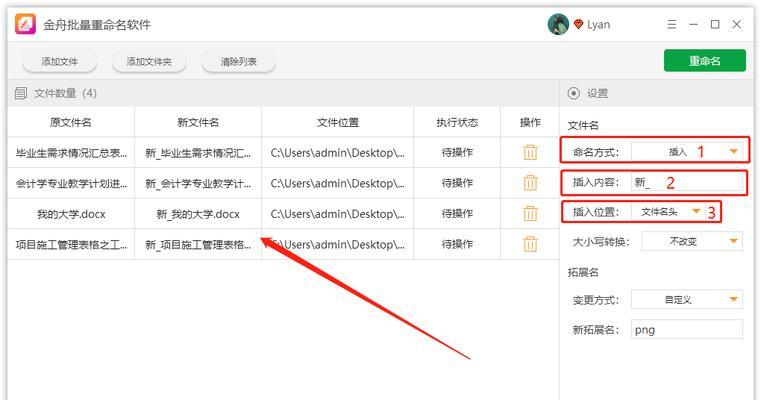Select the original name 项目施工管理表格之工 cell
The width and height of the screenshot is (761, 400).
tap(71, 244)
